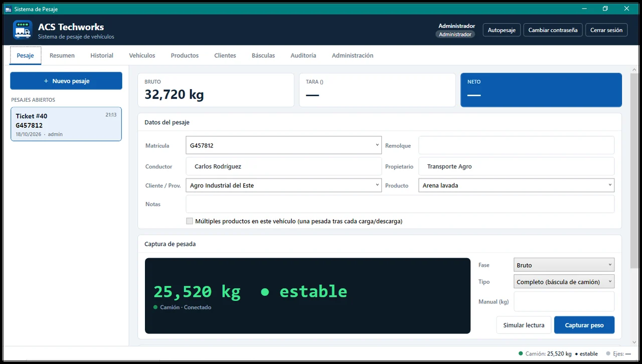
Task: Open the Fase dropdown set to Bruto
Action: coord(564,265)
